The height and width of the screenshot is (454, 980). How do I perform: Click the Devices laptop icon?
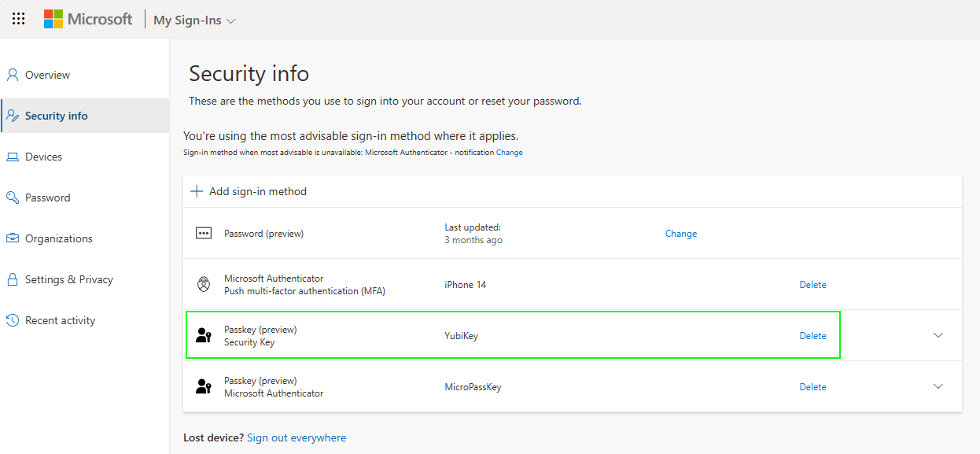coord(13,157)
